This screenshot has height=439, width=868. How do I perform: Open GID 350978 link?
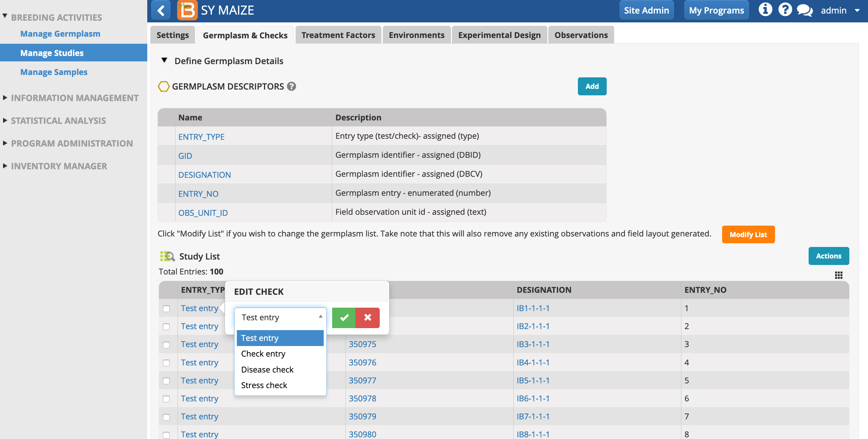362,398
